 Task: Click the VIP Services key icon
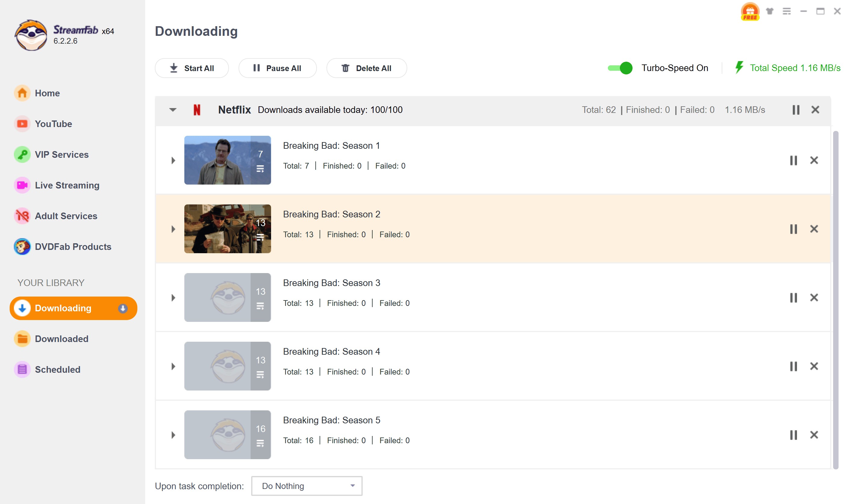22,154
